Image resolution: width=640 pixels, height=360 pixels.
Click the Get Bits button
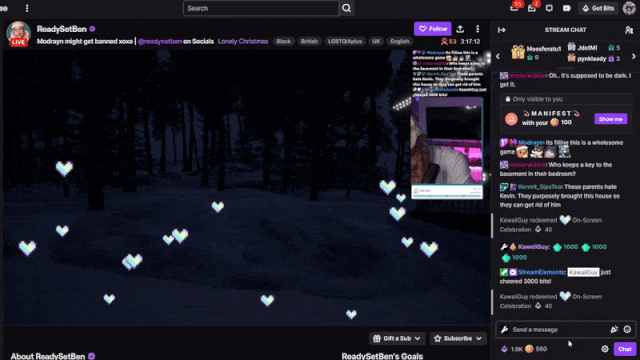[x=598, y=8]
